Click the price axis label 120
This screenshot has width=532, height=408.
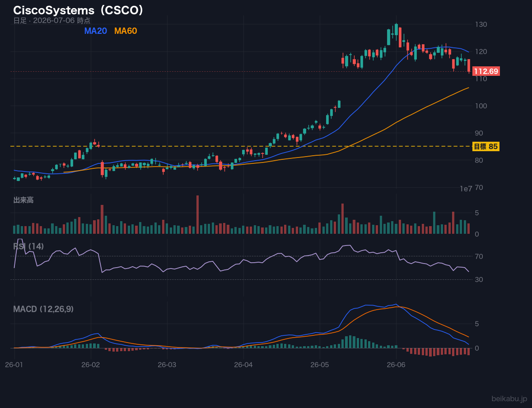point(481,51)
